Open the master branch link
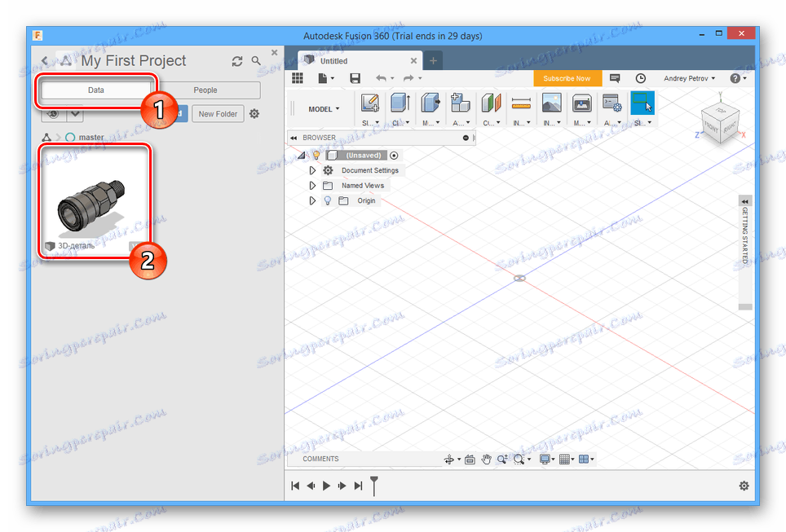This screenshot has height=532, width=786. coord(91,137)
